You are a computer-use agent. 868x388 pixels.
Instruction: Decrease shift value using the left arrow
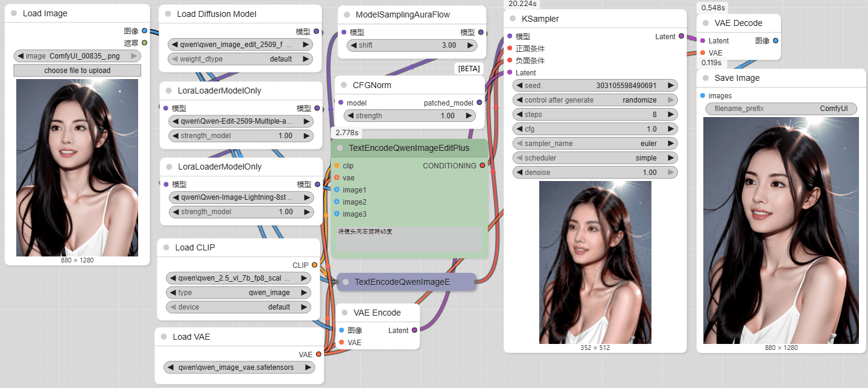click(353, 45)
